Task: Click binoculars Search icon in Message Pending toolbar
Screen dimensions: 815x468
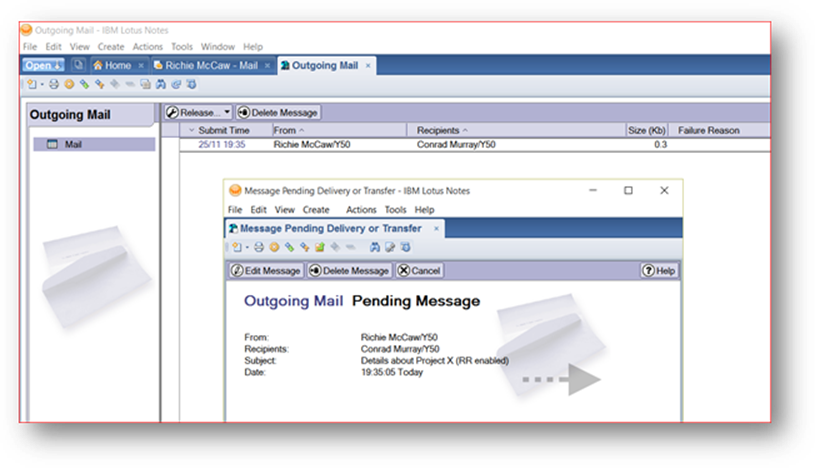Action: pyautogui.click(x=375, y=248)
